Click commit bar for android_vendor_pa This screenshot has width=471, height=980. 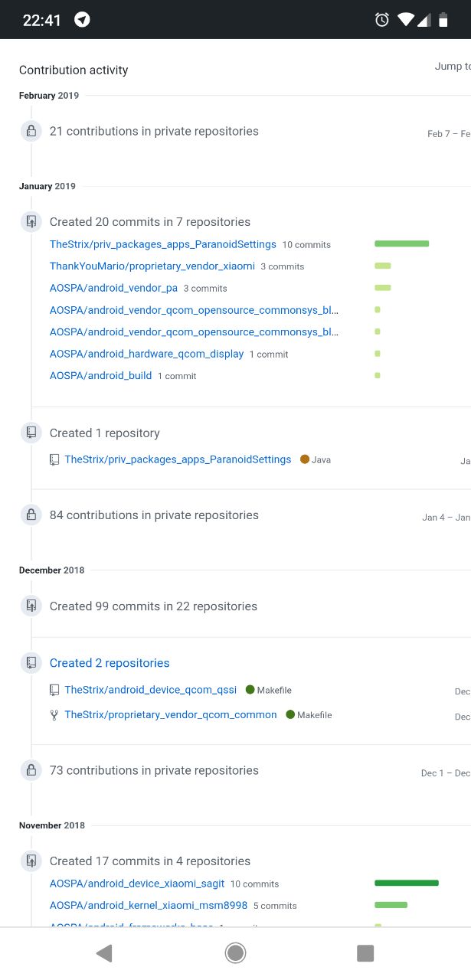click(383, 288)
